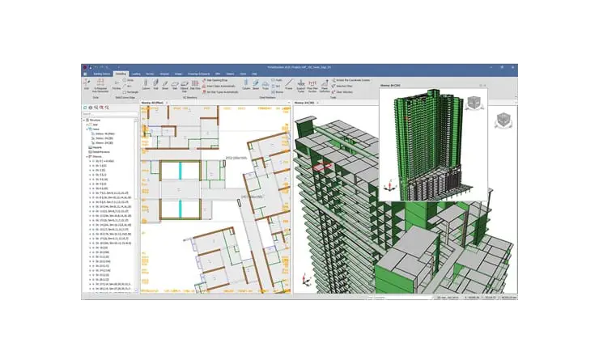The image size is (599, 364).
Task: Switch to the BIM ribbon tab
Action: click(218, 74)
